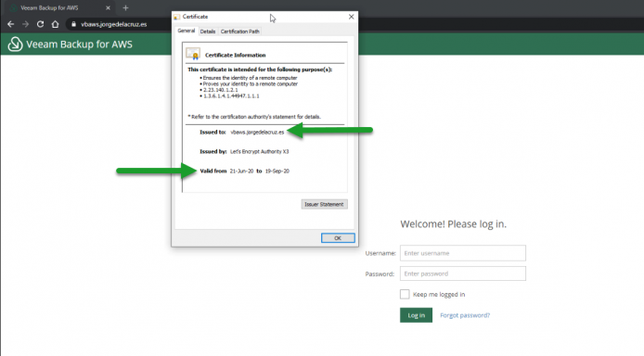Close the Veeam Backup for AWS tab
This screenshot has width=644, height=356.
(108, 7)
